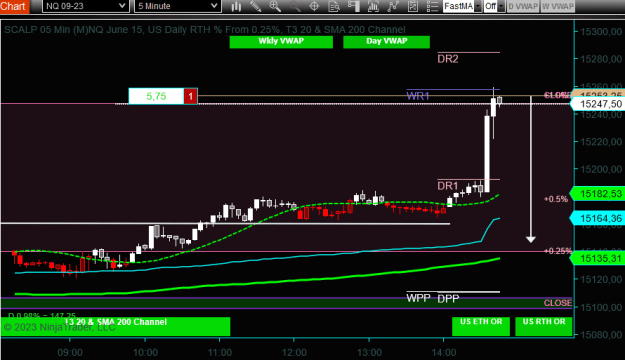The width and height of the screenshot is (625, 360).
Task: Open the Chart Trader flag icon
Action: coord(354,6)
